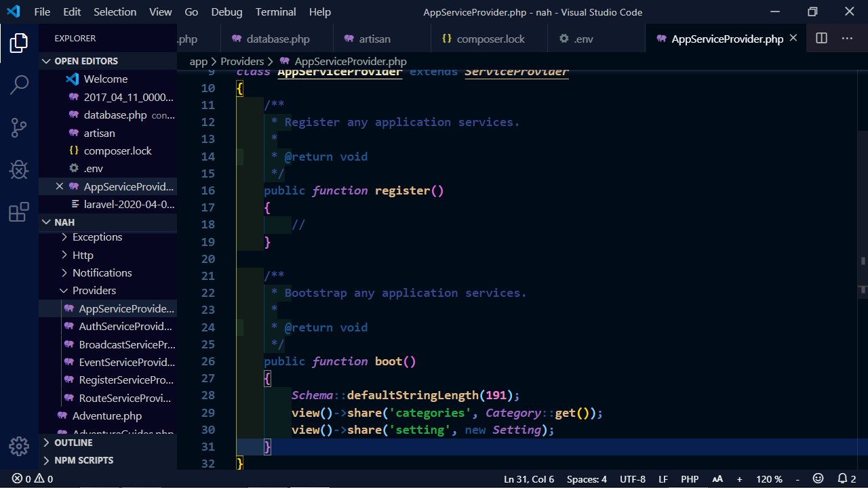The width and height of the screenshot is (868, 488).
Task: Open the Extensions view in activity bar
Action: click(x=19, y=212)
